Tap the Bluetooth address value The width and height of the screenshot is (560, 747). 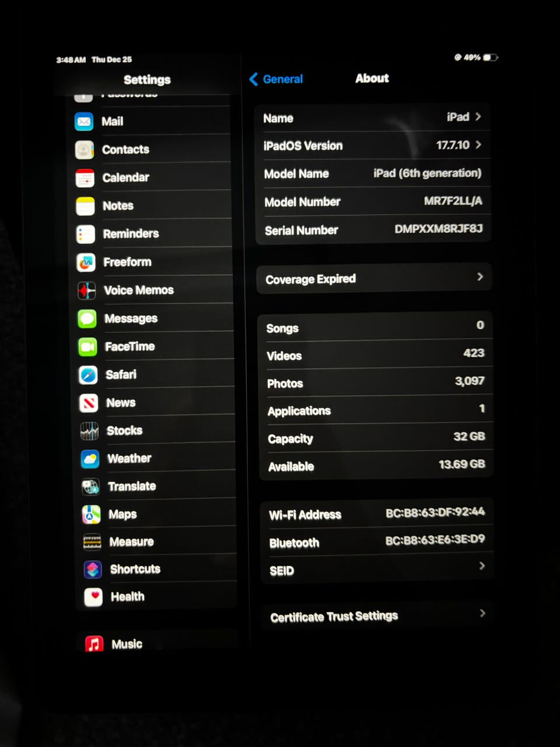click(435, 540)
